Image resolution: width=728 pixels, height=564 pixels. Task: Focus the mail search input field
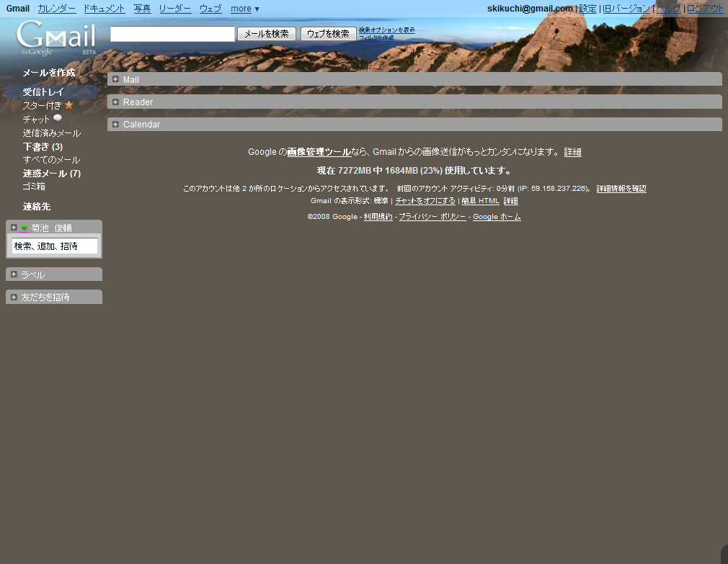(x=172, y=34)
